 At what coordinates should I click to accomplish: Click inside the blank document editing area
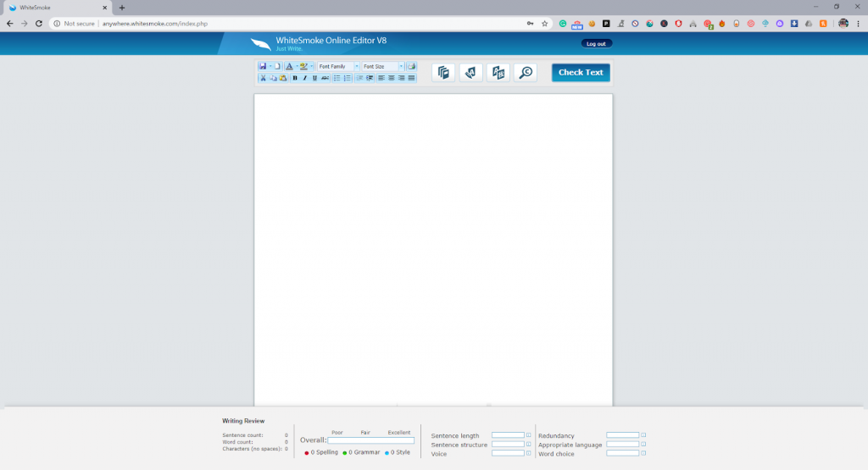433,249
